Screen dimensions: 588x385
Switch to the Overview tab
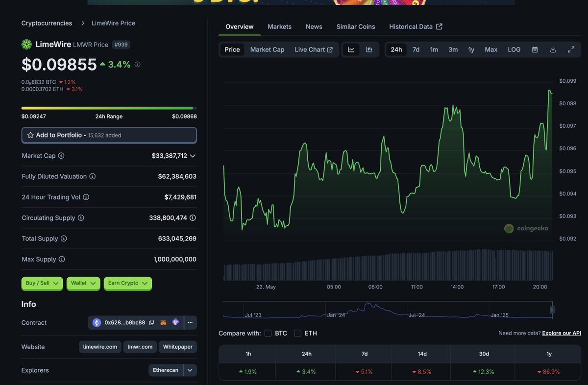pos(240,26)
